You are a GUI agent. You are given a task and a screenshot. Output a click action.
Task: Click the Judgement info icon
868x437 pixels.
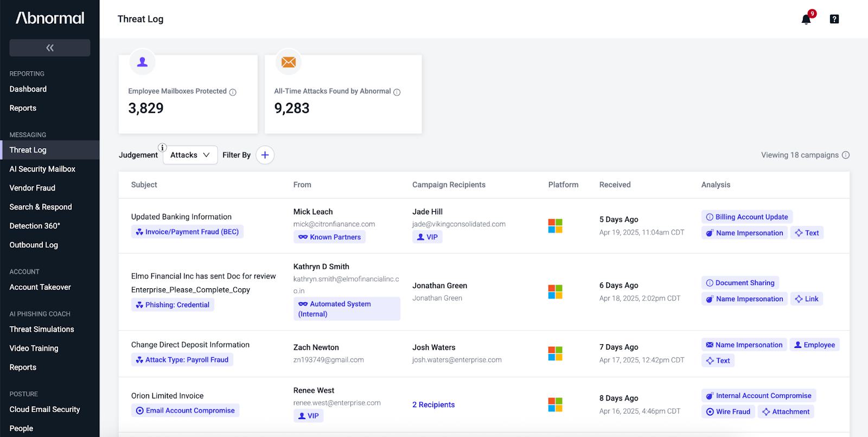[x=162, y=147]
